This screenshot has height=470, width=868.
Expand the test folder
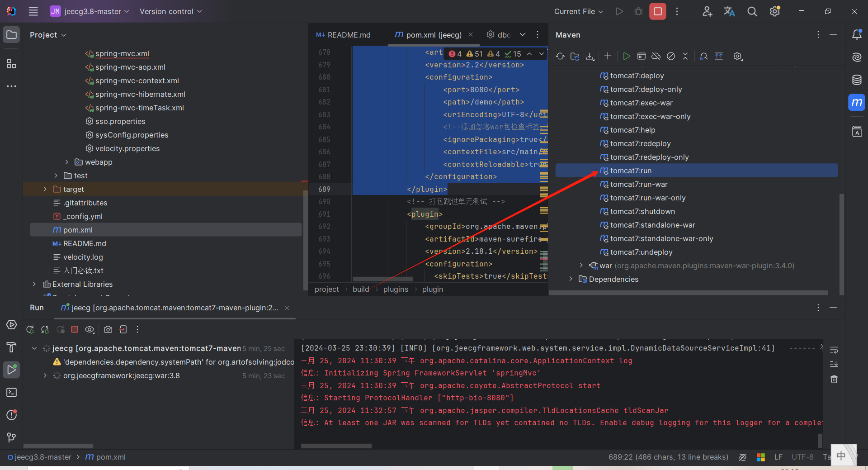(56, 176)
